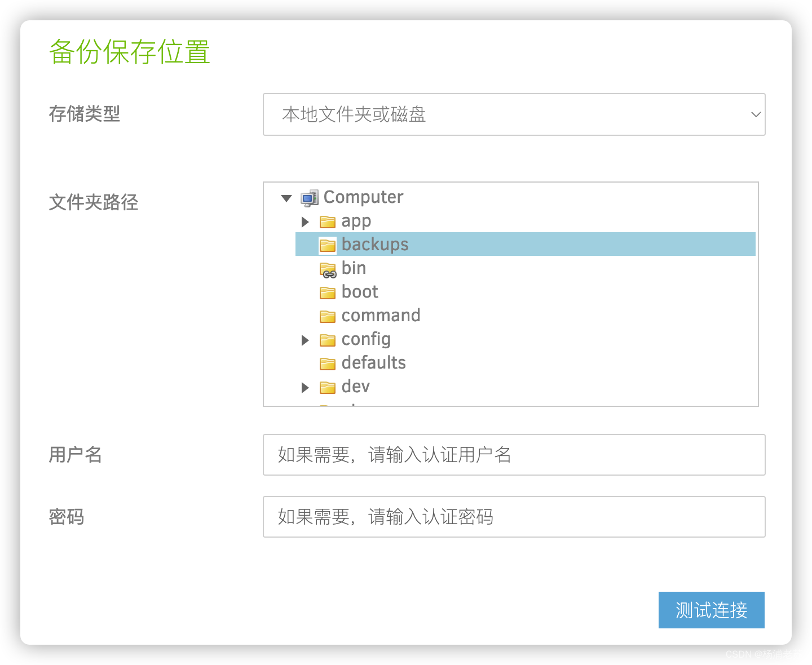Click the command folder icon

(x=328, y=316)
